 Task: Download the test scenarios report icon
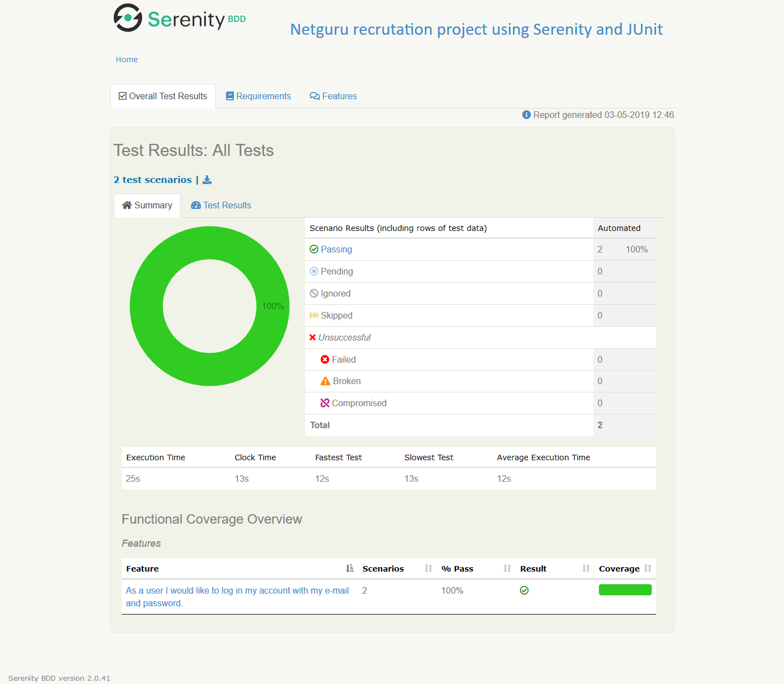pos(207,180)
